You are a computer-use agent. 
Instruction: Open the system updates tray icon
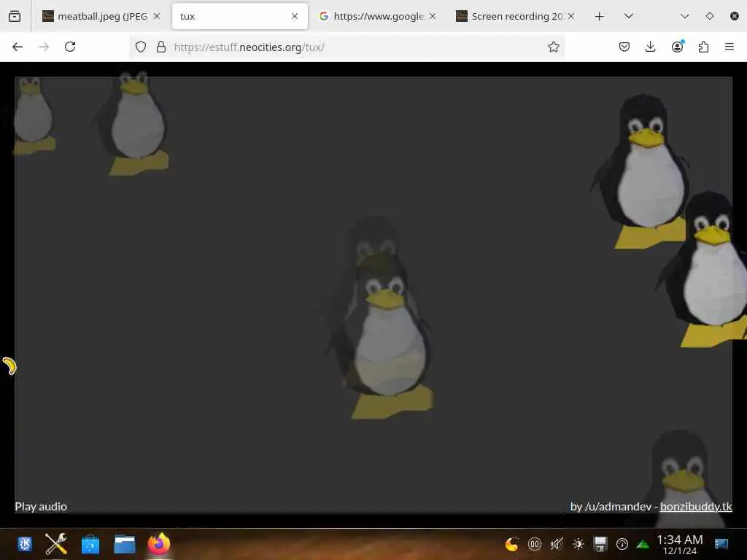pos(622,544)
